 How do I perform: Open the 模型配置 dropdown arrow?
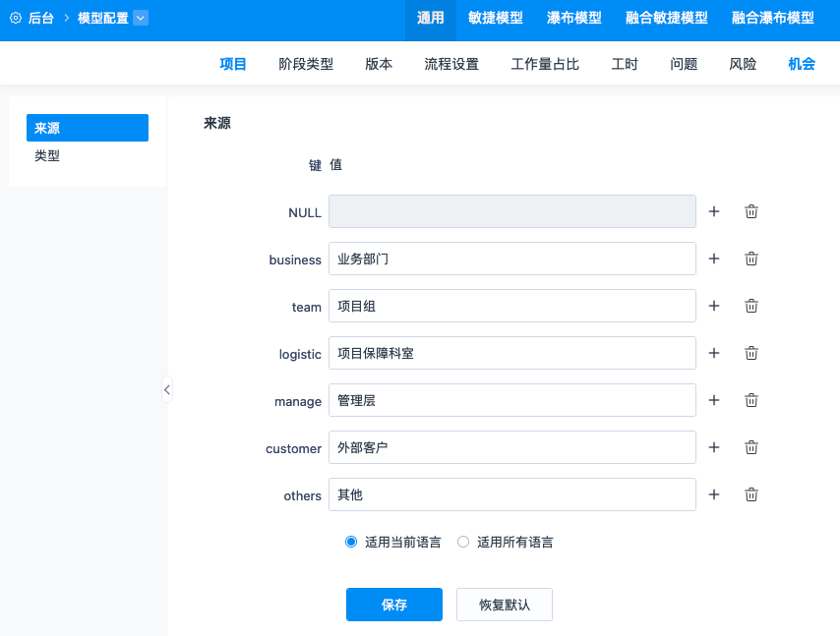click(x=140, y=18)
